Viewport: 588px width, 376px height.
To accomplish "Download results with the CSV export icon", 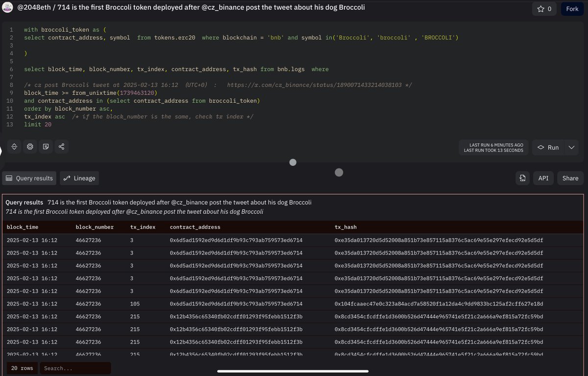I will [522, 178].
